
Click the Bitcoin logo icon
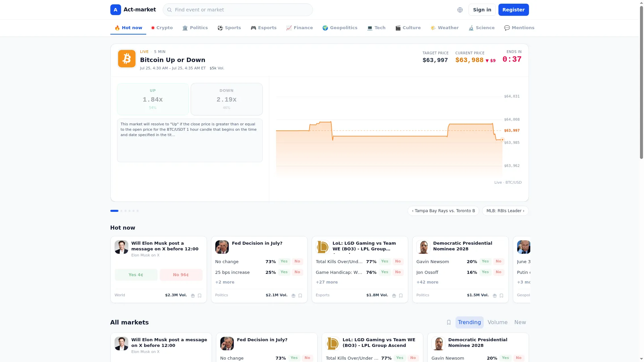click(126, 59)
